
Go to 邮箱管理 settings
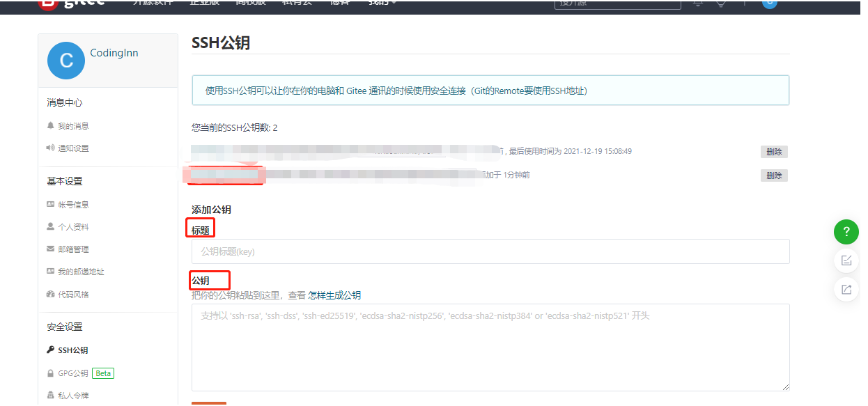(x=73, y=249)
